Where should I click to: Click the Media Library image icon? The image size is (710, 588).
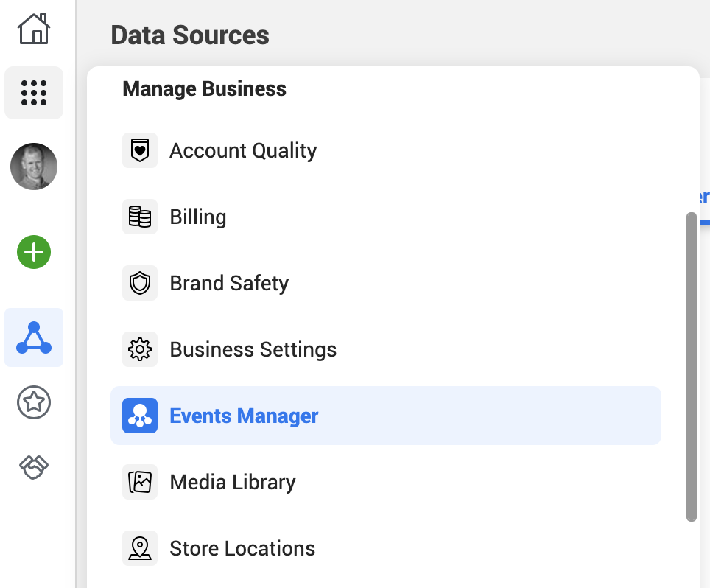tap(140, 482)
